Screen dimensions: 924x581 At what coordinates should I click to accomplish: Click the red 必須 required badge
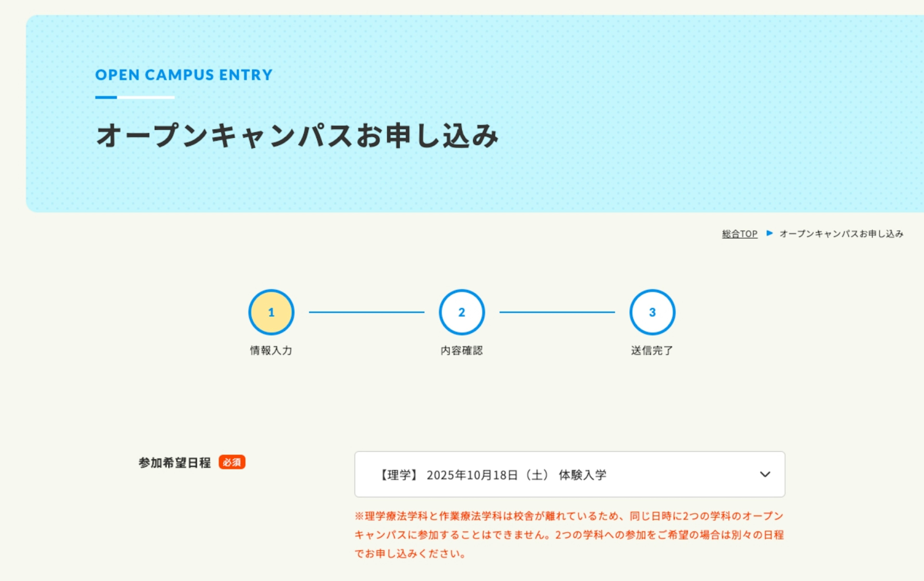pos(232,462)
